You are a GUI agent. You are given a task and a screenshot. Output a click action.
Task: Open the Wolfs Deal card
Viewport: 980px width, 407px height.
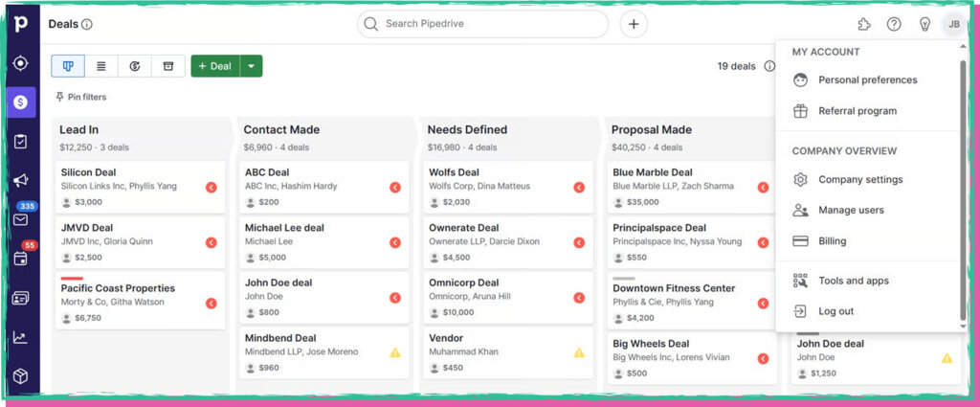(508, 187)
